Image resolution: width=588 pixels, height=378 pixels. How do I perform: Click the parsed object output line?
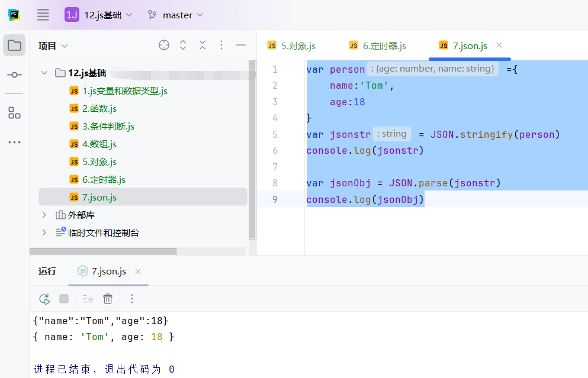(104, 337)
